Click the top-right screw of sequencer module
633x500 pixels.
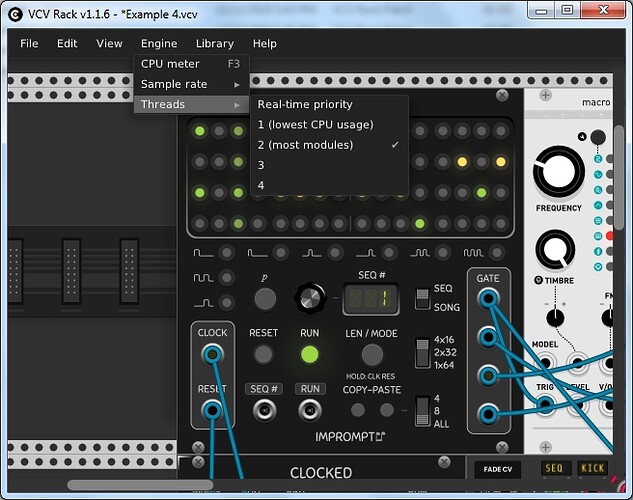pos(502,96)
